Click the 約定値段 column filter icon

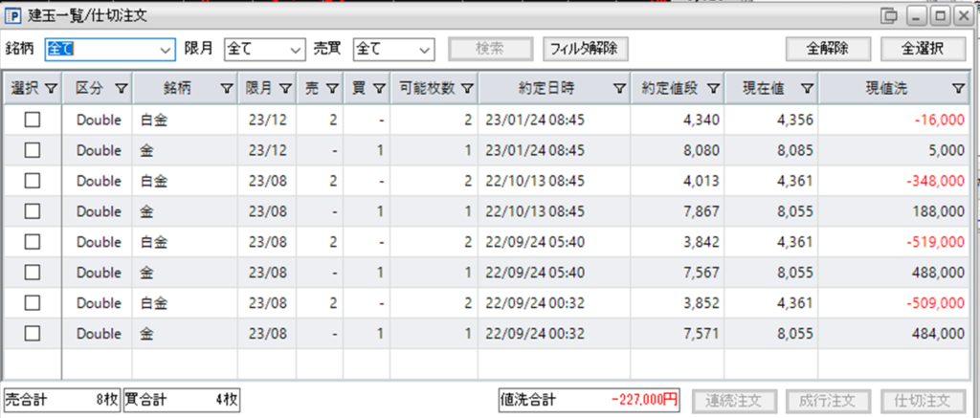713,89
